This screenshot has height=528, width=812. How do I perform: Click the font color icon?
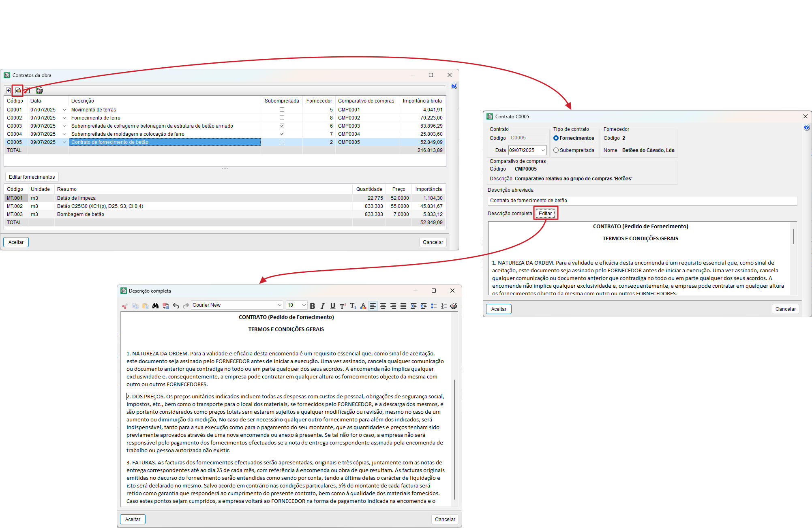tap(363, 306)
